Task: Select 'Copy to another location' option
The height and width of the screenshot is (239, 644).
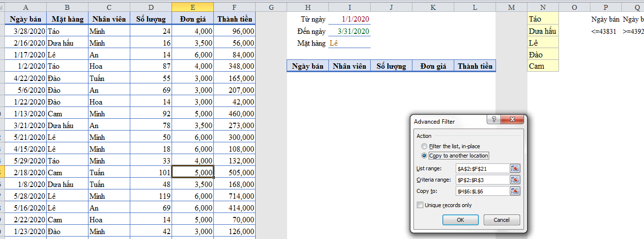Action: pos(425,156)
